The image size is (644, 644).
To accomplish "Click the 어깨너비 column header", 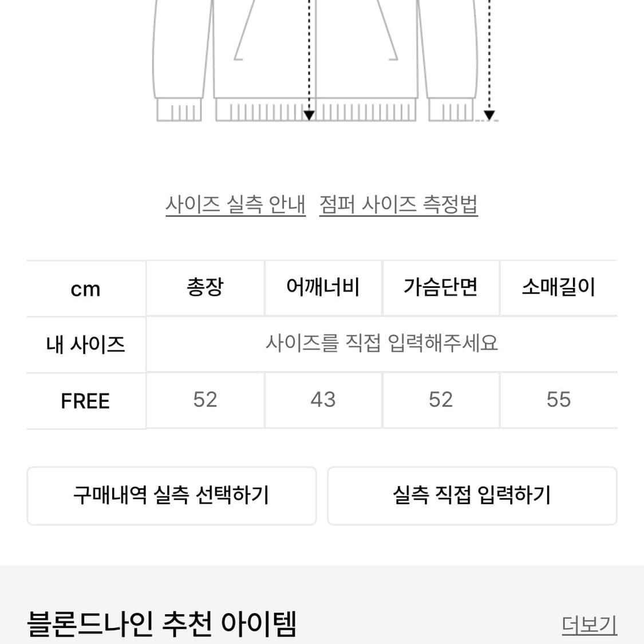I will pyautogui.click(x=323, y=288).
